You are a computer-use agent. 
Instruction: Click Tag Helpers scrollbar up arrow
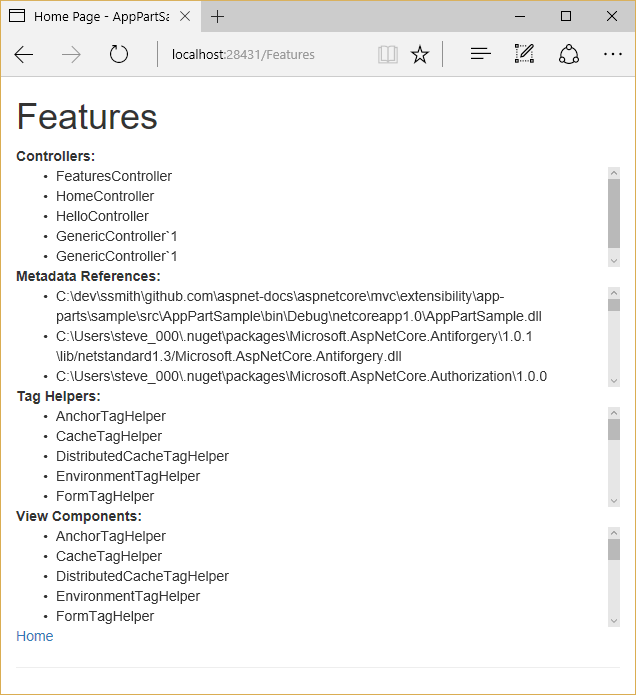[x=614, y=412]
